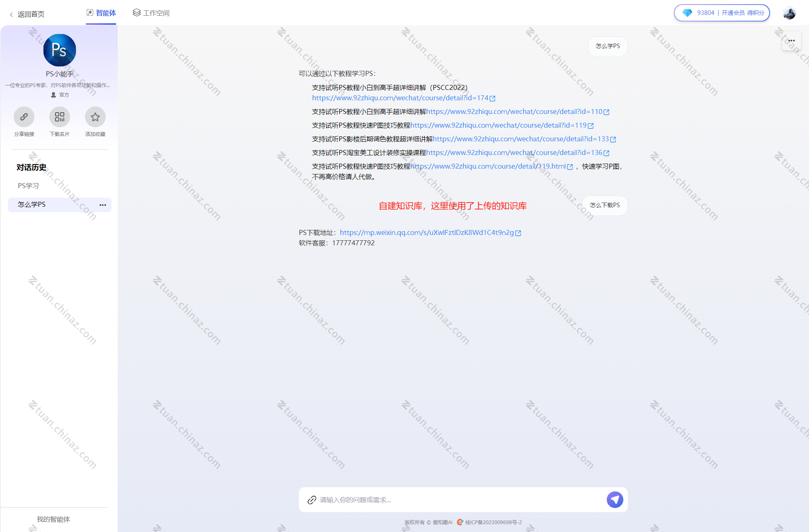
Task: Click the 添加收藏 label
Action: (x=95, y=134)
